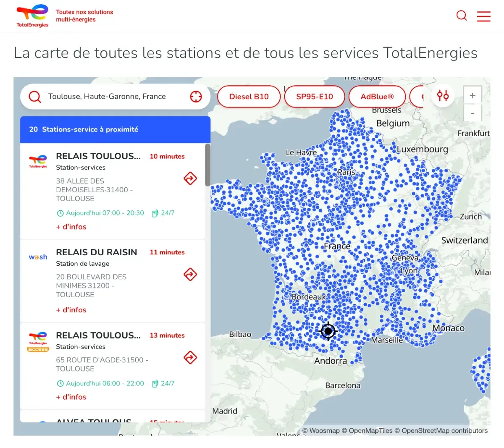Click the magnifier icon in location search box
This screenshot has width=504, height=448.
(35, 97)
